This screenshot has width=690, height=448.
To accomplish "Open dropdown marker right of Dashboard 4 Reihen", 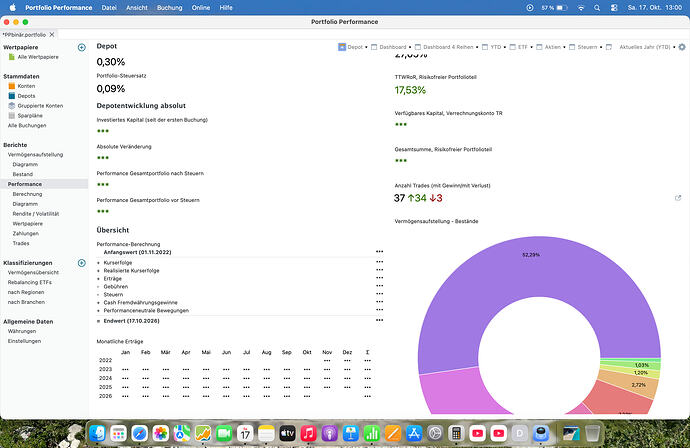I will tap(477, 48).
